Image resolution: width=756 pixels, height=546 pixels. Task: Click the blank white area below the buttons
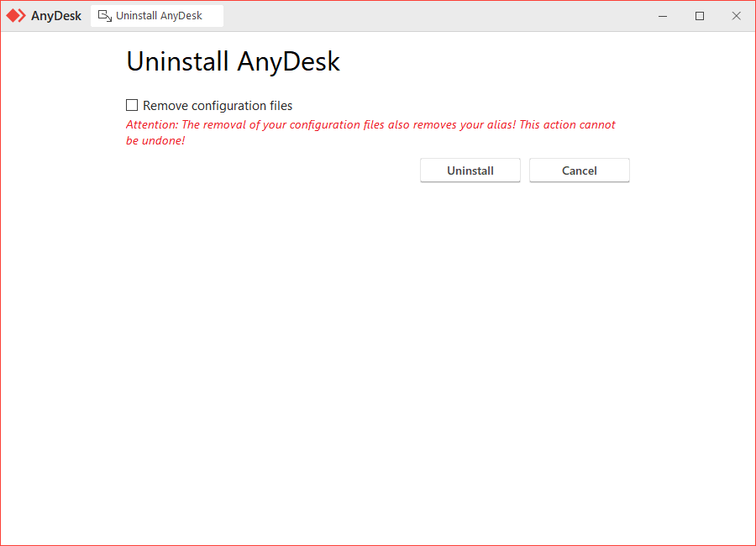(378, 353)
